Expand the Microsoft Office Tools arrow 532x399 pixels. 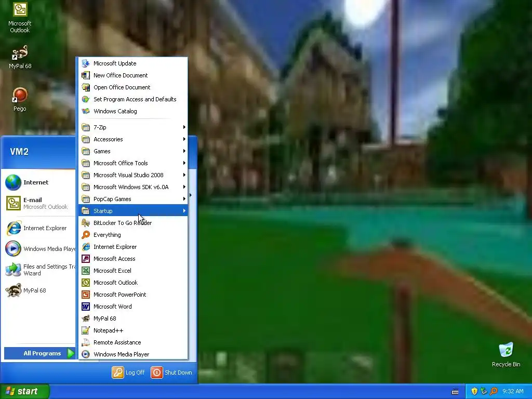point(184,163)
